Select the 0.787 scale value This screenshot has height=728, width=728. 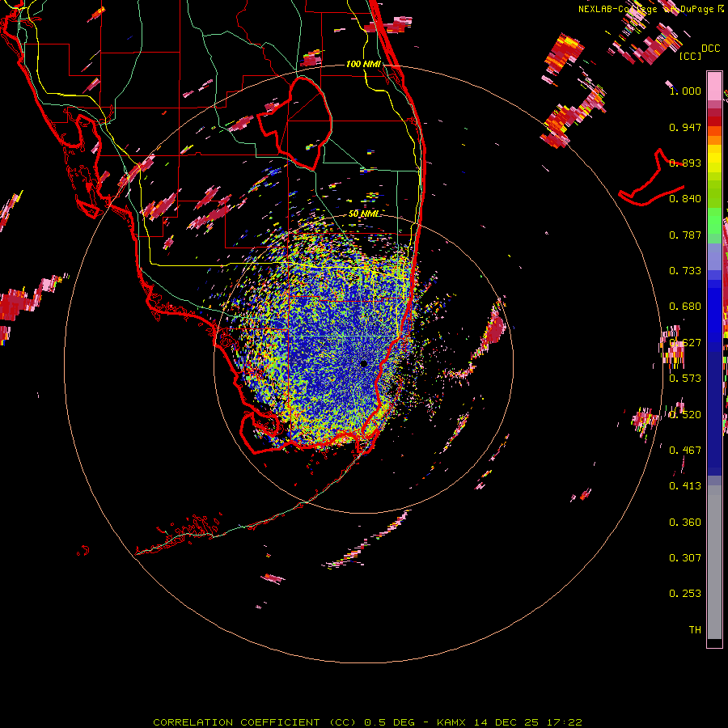tap(685, 235)
